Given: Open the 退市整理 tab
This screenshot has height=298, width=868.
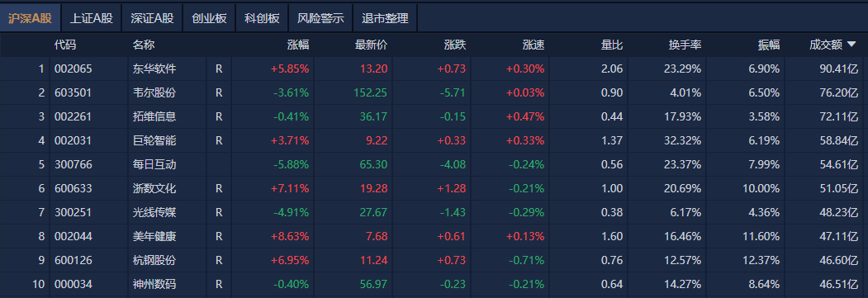Looking at the screenshot, I should point(385,18).
